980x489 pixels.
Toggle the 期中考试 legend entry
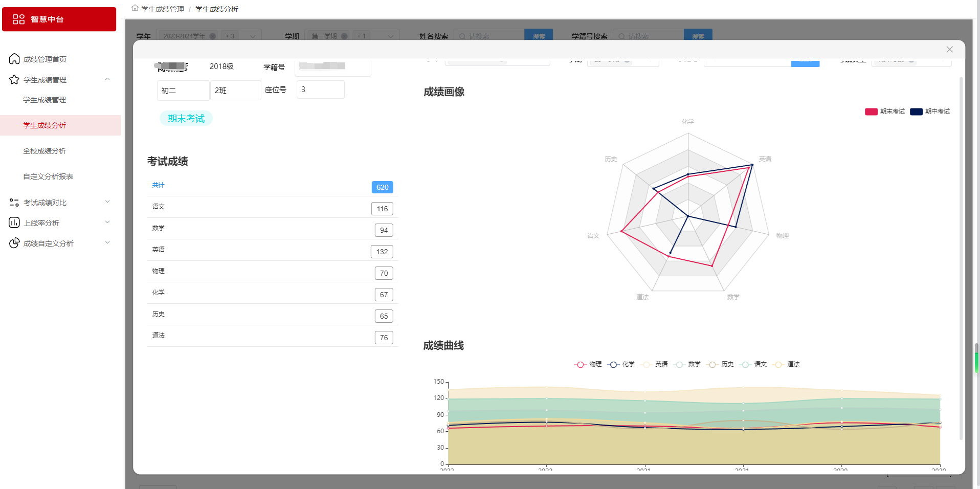click(931, 112)
